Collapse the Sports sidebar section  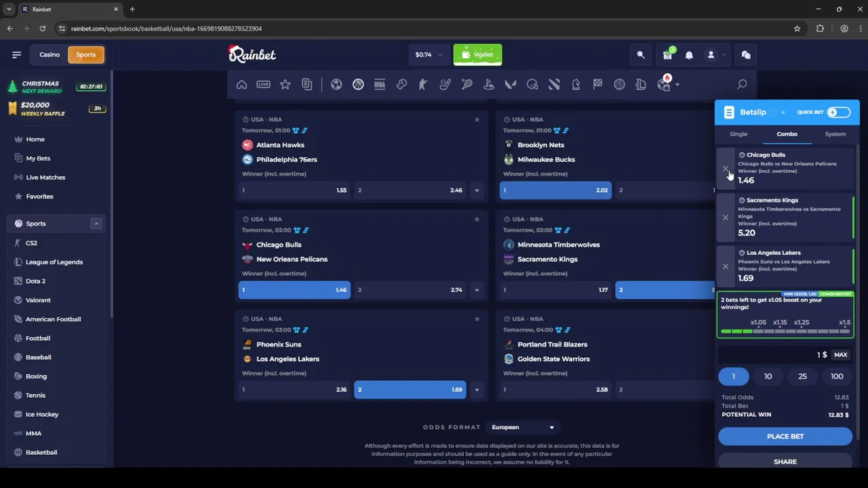(96, 224)
